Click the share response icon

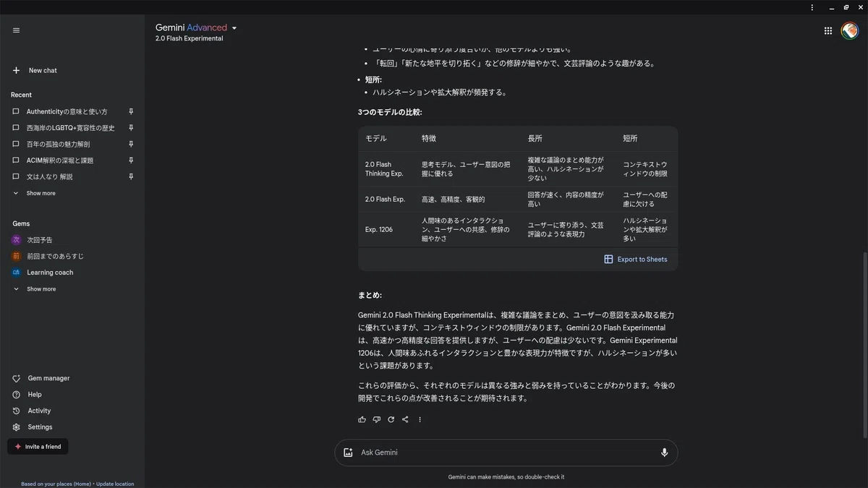click(x=405, y=419)
